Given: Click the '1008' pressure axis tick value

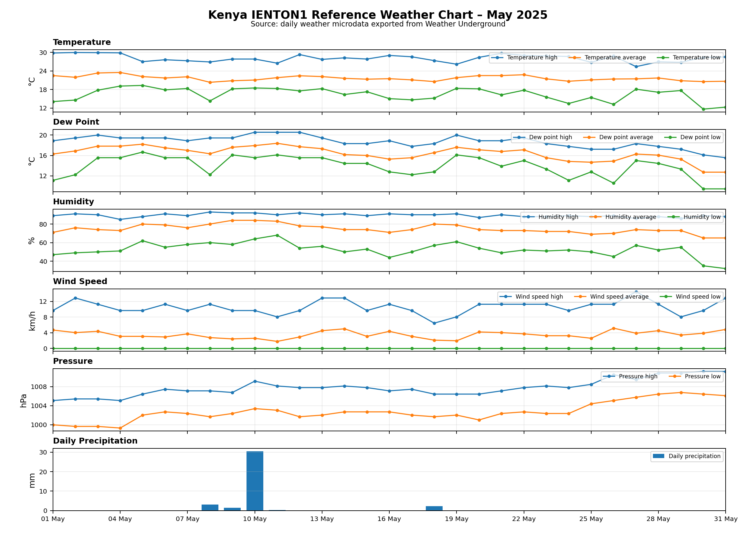Looking at the screenshot, I should pos(39,388).
